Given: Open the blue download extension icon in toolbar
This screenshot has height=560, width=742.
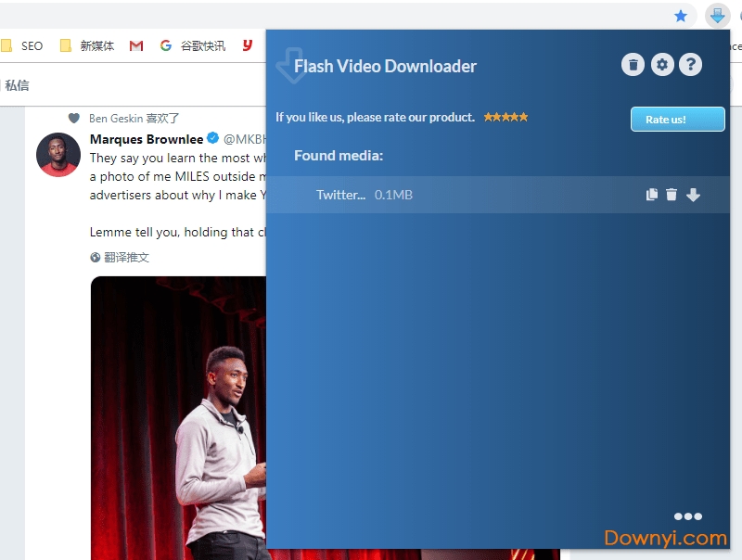Looking at the screenshot, I should 717,16.
